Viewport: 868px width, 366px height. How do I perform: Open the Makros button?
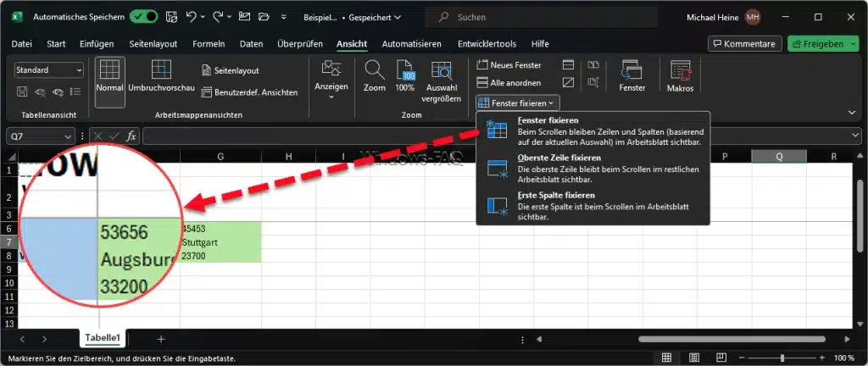click(x=680, y=76)
